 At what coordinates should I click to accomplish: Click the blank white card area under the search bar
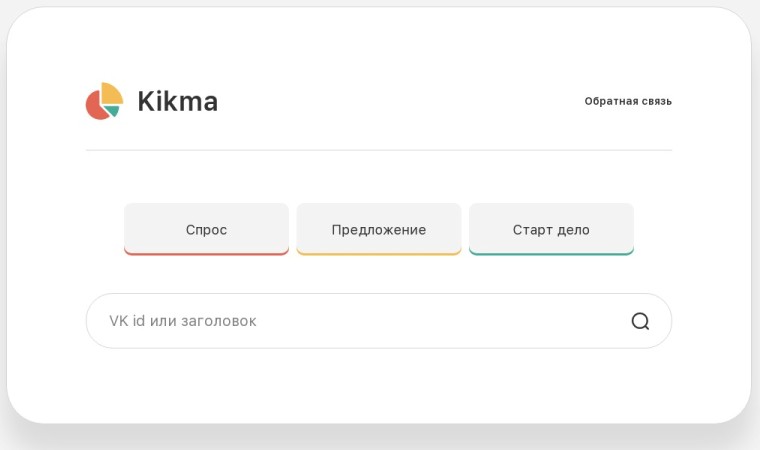pos(379,386)
